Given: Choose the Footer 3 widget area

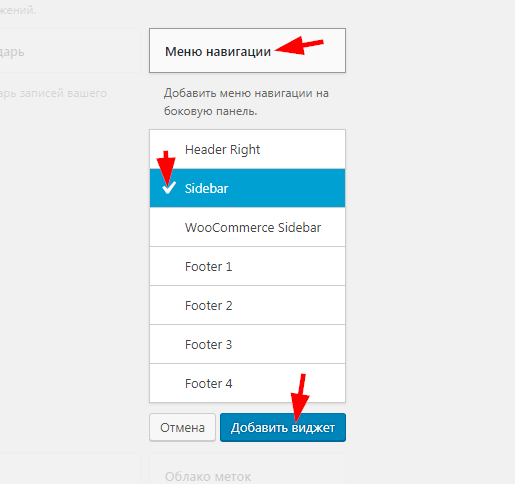Looking at the screenshot, I should [x=247, y=344].
